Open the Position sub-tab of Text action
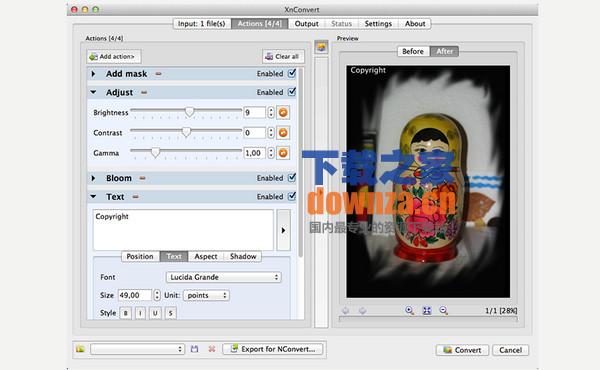Viewport: 600px width, 370px height. 140,256
